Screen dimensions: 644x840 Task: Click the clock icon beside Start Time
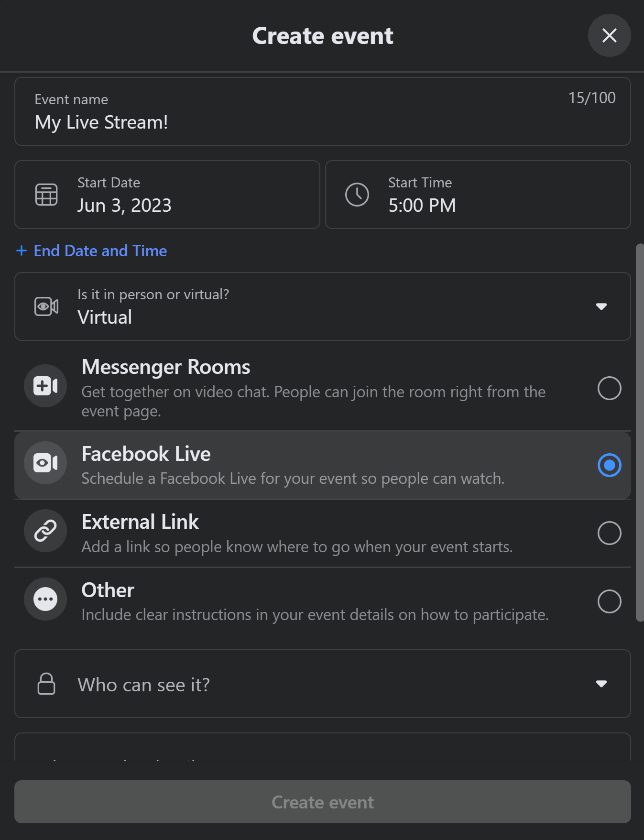(357, 195)
